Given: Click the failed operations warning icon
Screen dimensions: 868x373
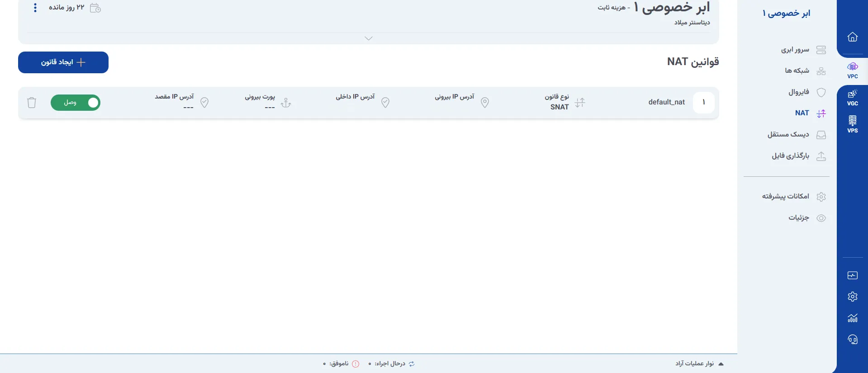Looking at the screenshot, I should (356, 364).
